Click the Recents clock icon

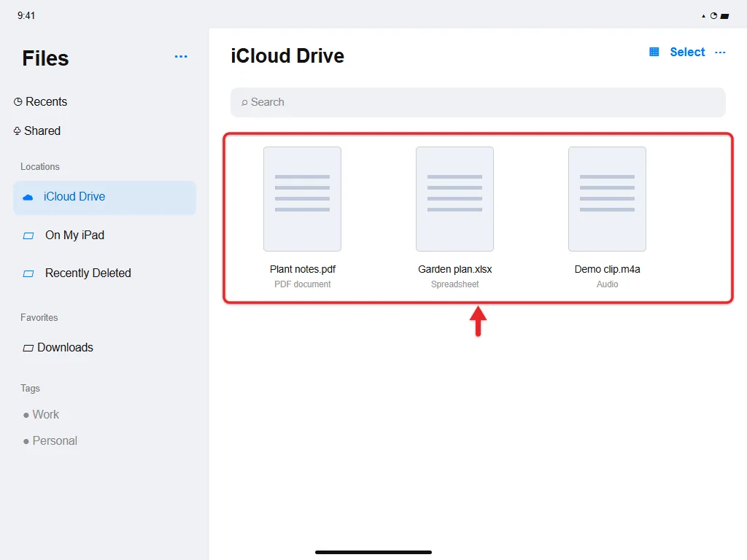point(18,102)
